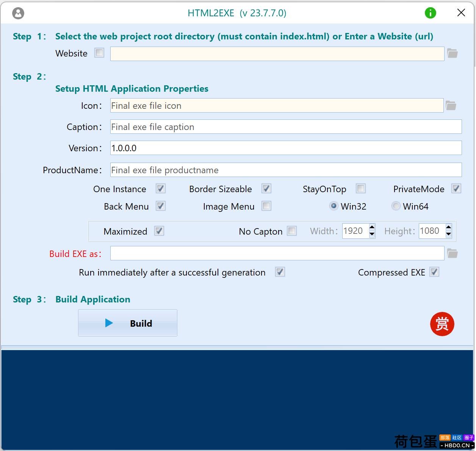Enable the No Capton checkbox
Screen dimensions: 476x451
tap(292, 231)
